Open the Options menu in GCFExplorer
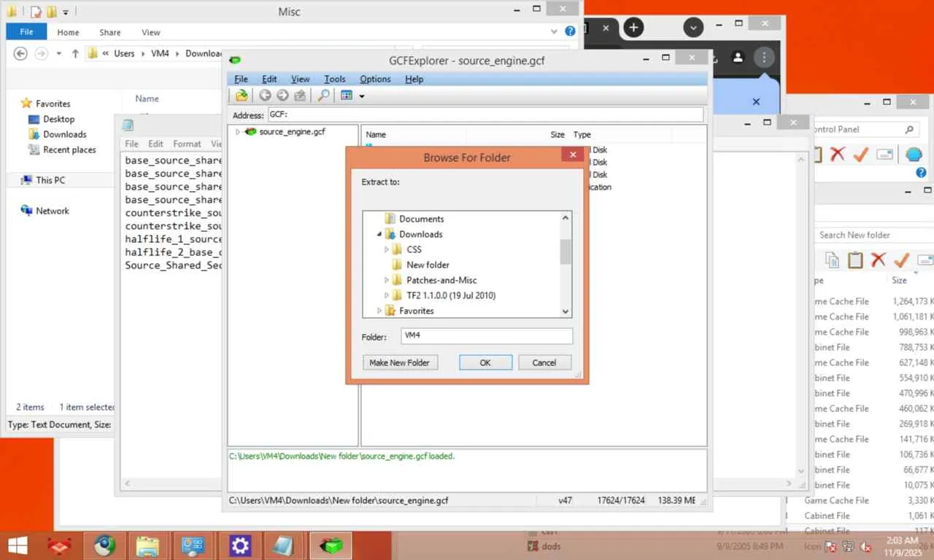The height and width of the screenshot is (560, 934). point(375,79)
